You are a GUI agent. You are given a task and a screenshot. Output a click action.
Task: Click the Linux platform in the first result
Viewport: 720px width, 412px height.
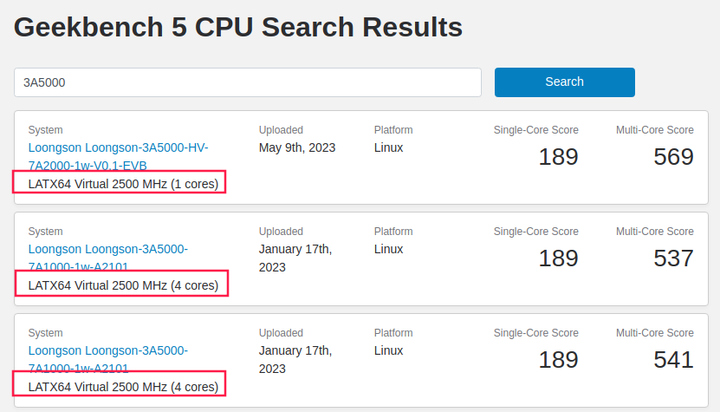point(389,148)
